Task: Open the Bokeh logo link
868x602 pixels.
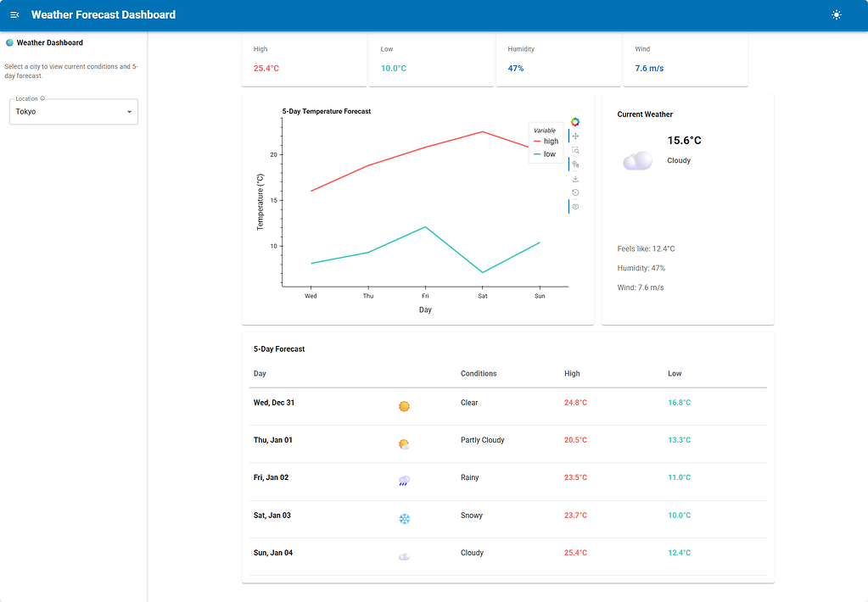Action: (x=575, y=122)
